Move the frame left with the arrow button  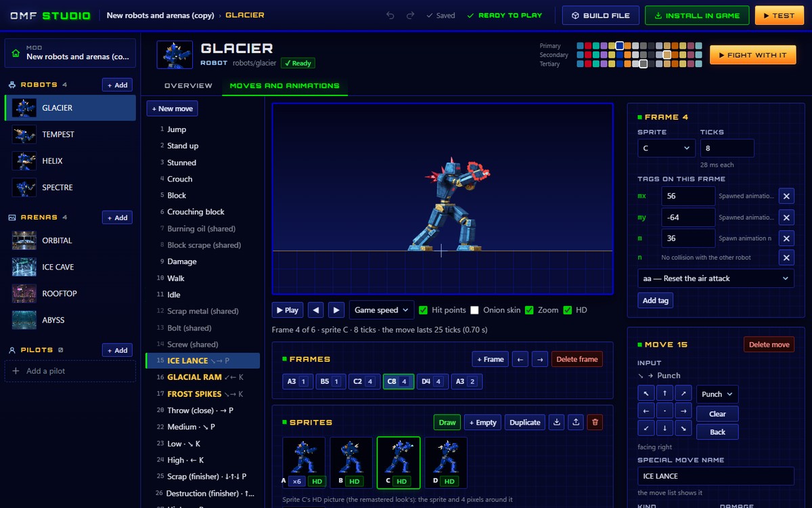coord(520,359)
